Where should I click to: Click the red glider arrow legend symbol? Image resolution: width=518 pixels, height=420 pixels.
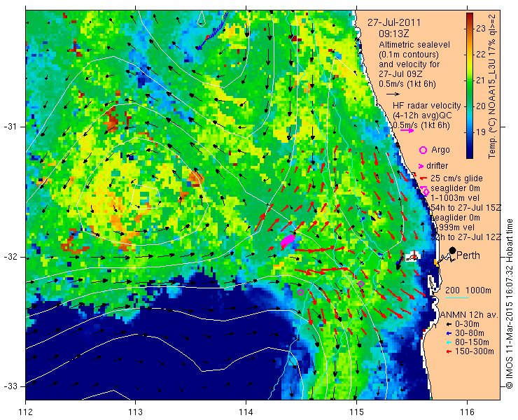coord(423,178)
